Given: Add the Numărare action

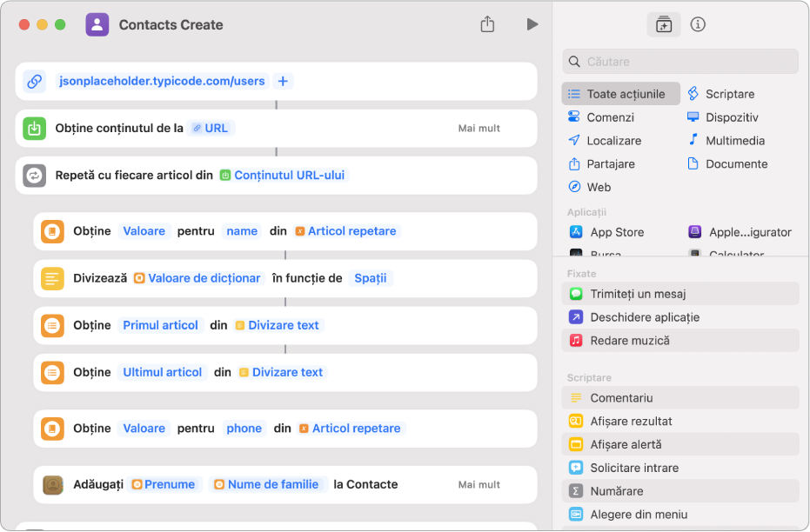Looking at the screenshot, I should [680, 491].
